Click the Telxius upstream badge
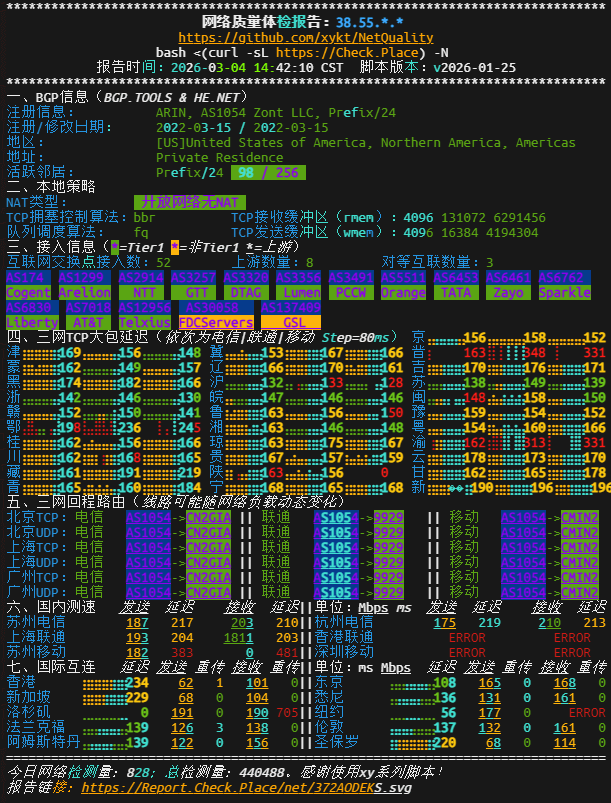 144,323
